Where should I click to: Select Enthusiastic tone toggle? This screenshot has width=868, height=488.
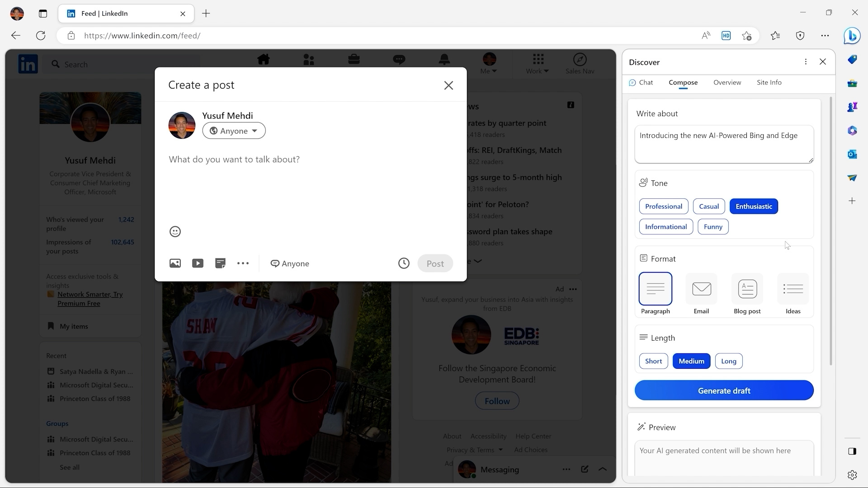point(754,206)
